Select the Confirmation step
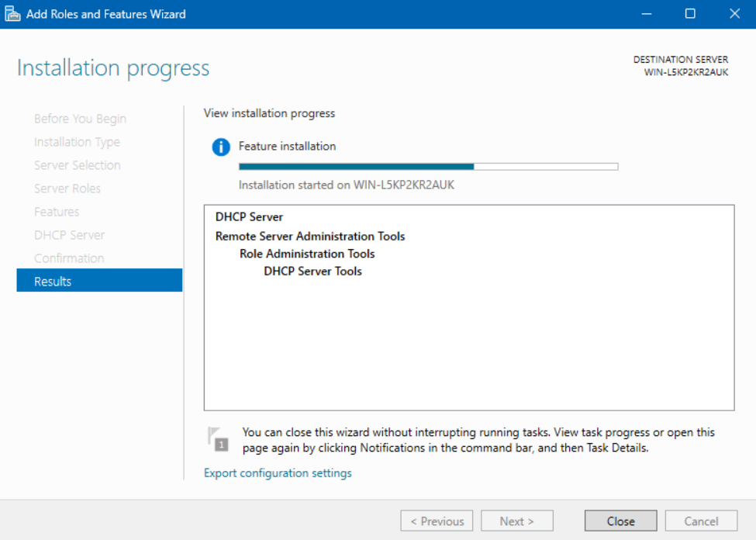Screen dimensions: 756x540 point(69,258)
